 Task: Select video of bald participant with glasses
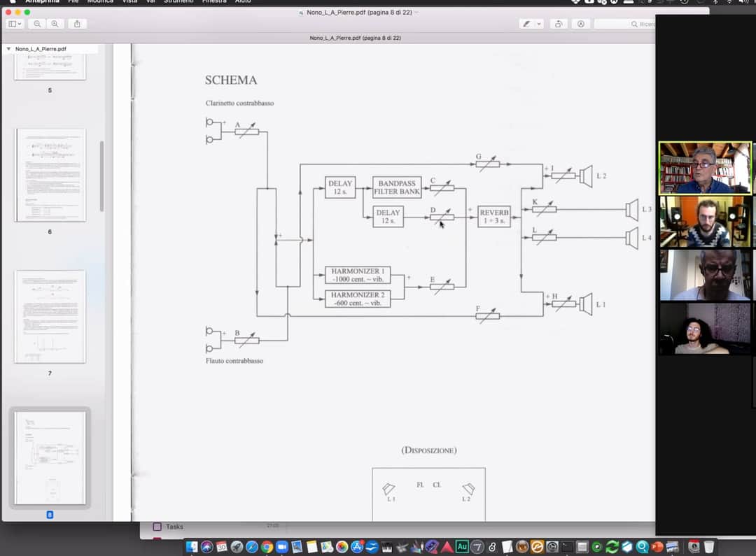tap(705, 275)
